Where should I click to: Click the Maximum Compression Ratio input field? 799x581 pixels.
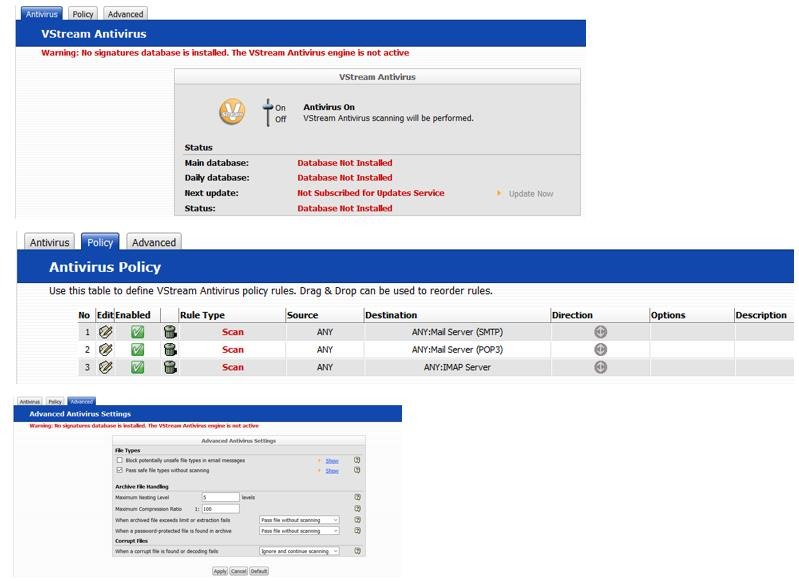coord(221,509)
